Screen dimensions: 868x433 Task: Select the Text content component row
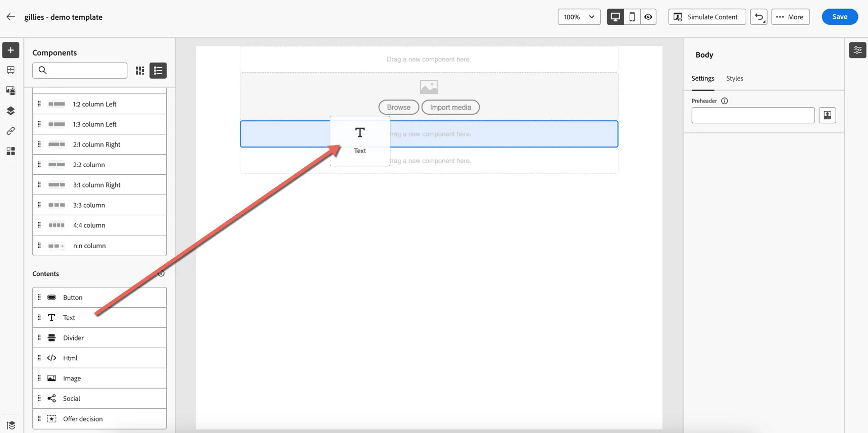99,318
